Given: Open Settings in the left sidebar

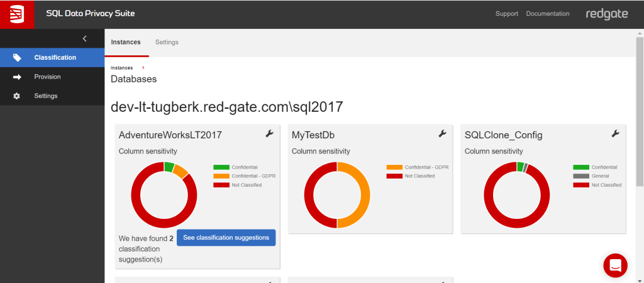Looking at the screenshot, I should coord(52,96).
